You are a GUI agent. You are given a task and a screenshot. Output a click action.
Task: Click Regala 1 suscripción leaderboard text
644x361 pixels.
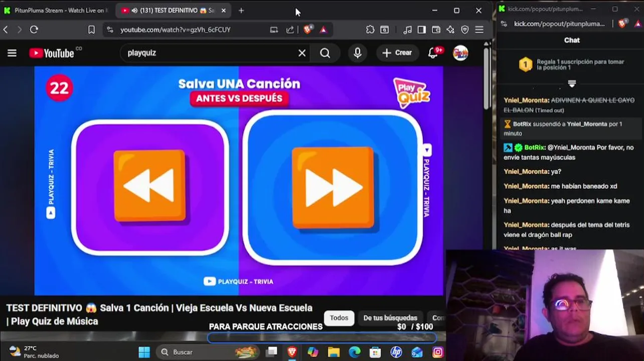(x=580, y=65)
